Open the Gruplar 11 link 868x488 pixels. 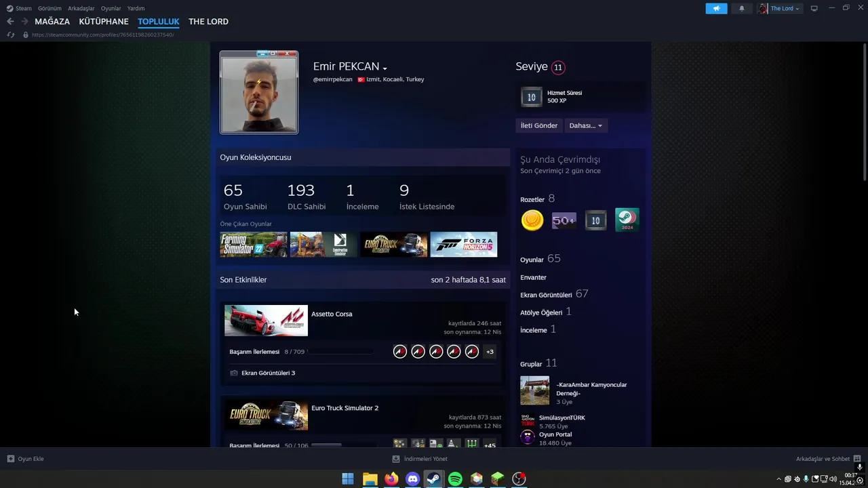coord(538,363)
